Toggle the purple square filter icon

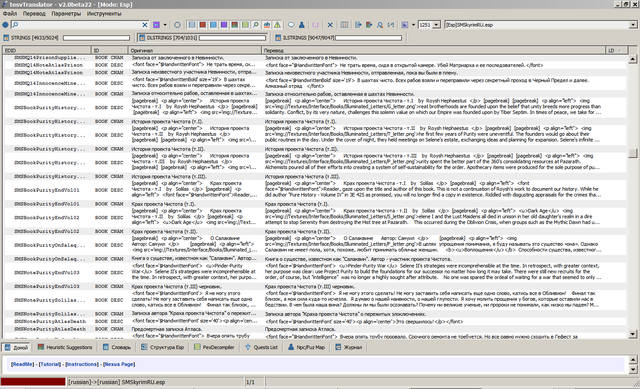(224, 25)
